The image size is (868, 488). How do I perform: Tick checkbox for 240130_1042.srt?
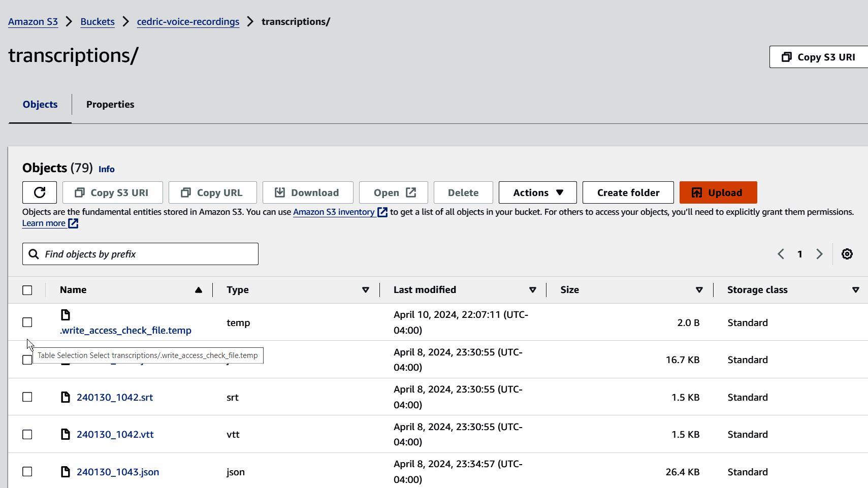tap(27, 397)
